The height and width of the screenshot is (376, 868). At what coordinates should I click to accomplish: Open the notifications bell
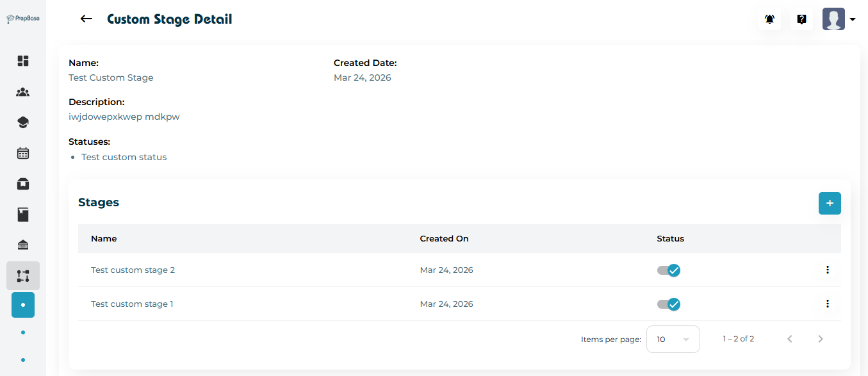[769, 19]
